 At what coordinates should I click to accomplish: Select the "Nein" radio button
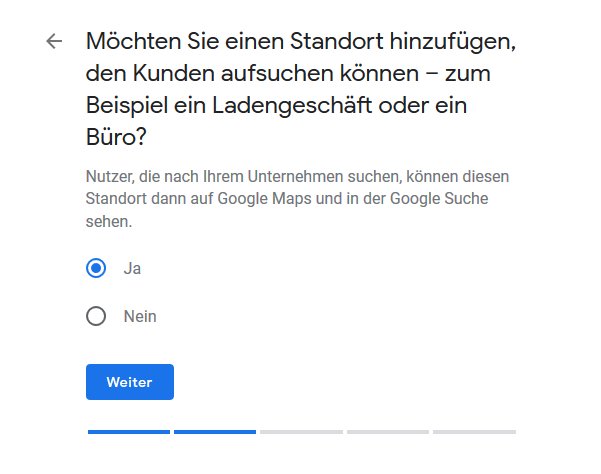[96, 317]
